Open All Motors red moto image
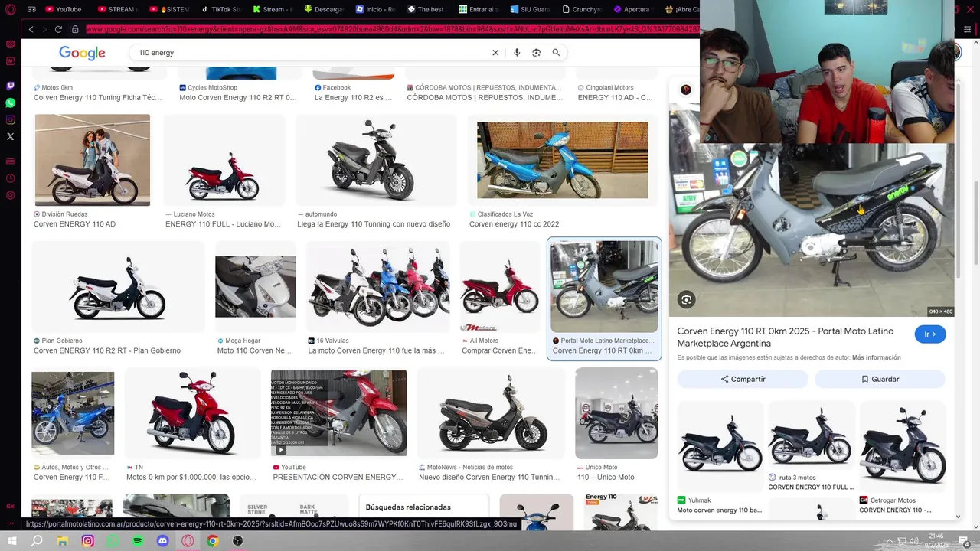Image resolution: width=980 pixels, height=551 pixels. pos(500,286)
